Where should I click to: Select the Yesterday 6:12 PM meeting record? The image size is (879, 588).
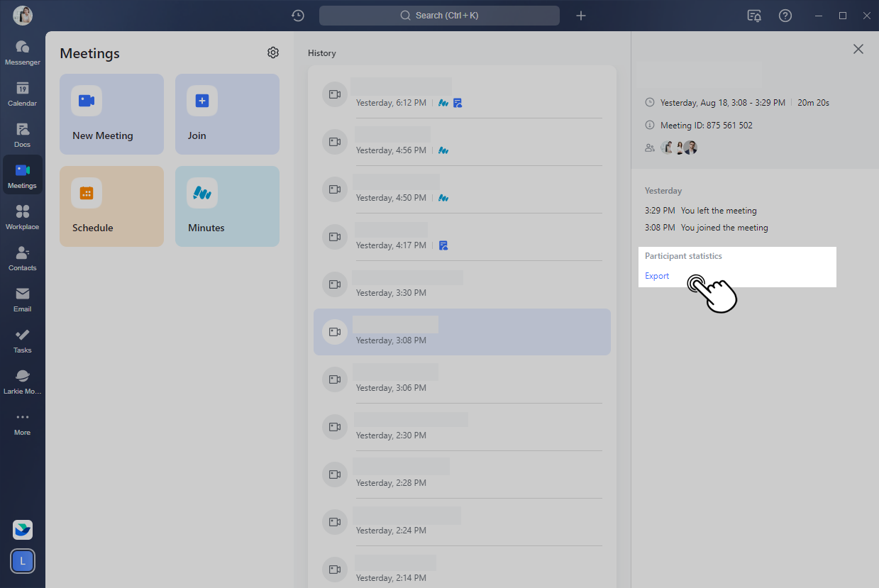pos(461,94)
